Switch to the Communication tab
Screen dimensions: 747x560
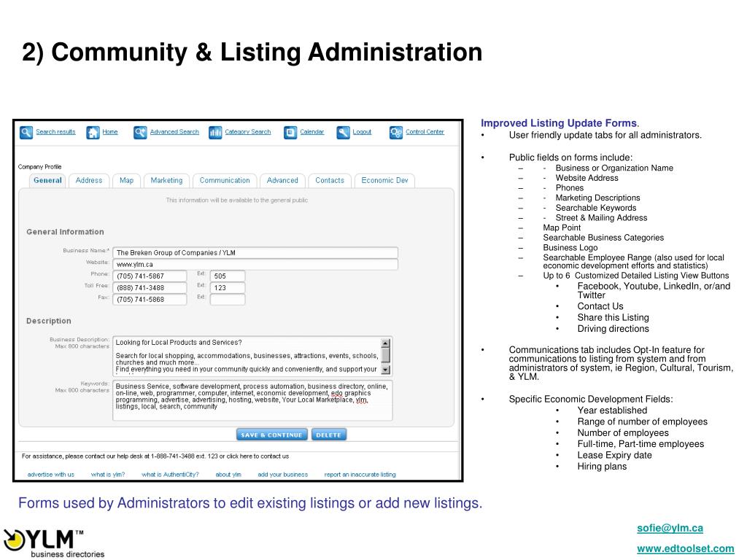click(x=225, y=181)
